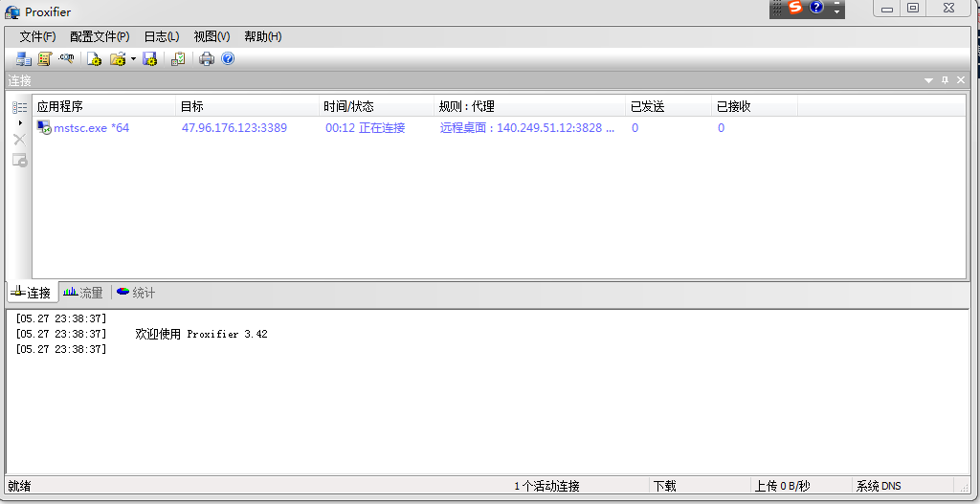
Task: Expand the open profile dropdown arrow
Action: [133, 59]
